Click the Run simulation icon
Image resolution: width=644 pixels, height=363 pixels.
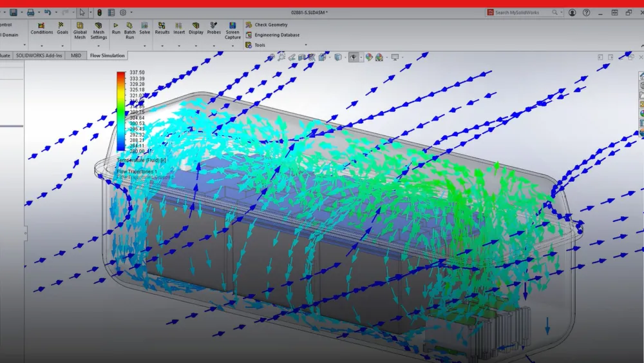[x=116, y=28]
